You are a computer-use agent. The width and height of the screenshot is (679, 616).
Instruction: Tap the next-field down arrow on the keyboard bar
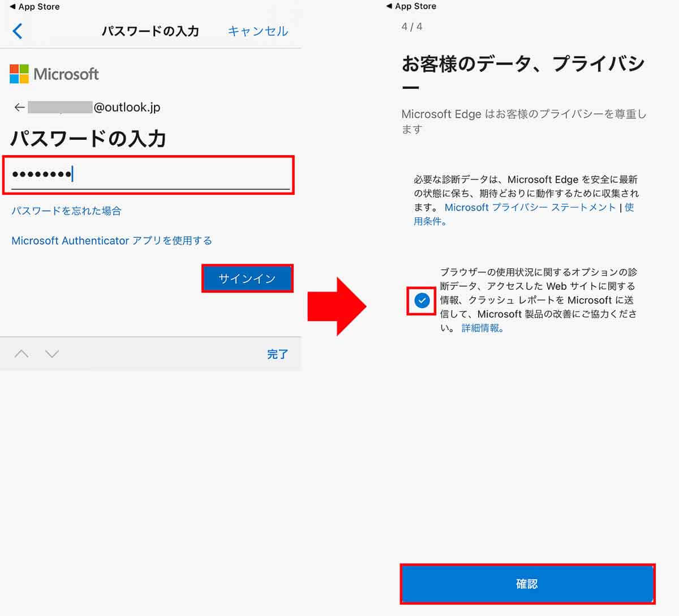(52, 353)
